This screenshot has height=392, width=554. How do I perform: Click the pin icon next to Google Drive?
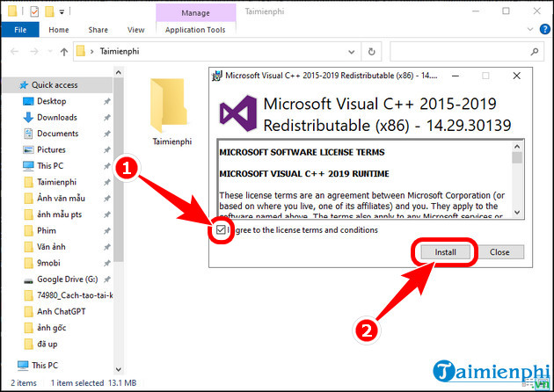(106, 279)
